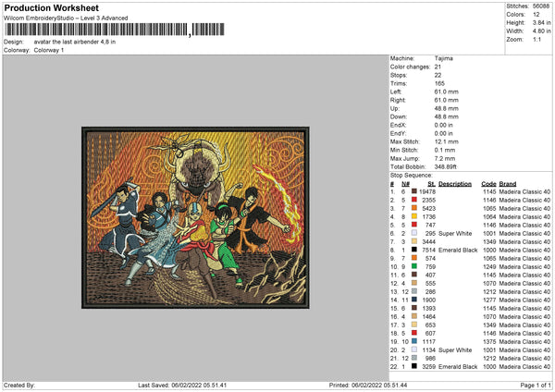Click stitch count 7514 in stop 8
This screenshot has width=555, height=392.
[428, 250]
